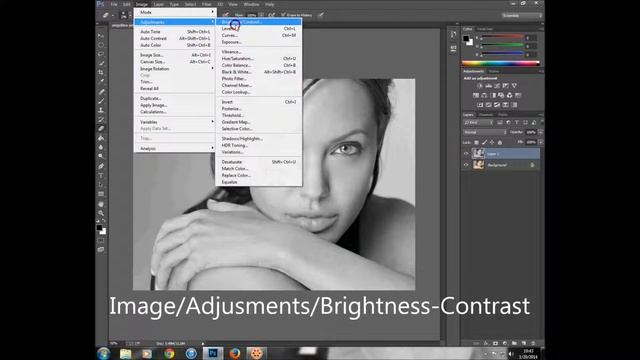The height and width of the screenshot is (360, 640).
Task: Open the Essentials workspace dropdown
Action: [522, 16]
